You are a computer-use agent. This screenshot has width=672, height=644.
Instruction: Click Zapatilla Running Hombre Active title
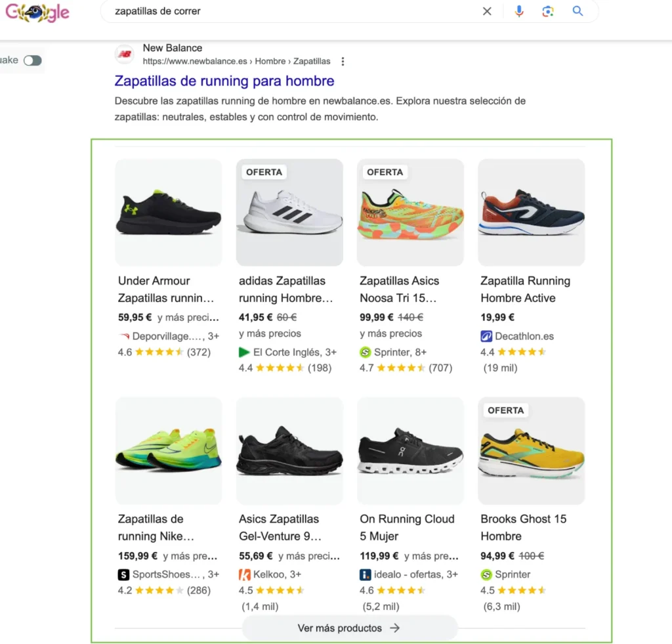526,290
